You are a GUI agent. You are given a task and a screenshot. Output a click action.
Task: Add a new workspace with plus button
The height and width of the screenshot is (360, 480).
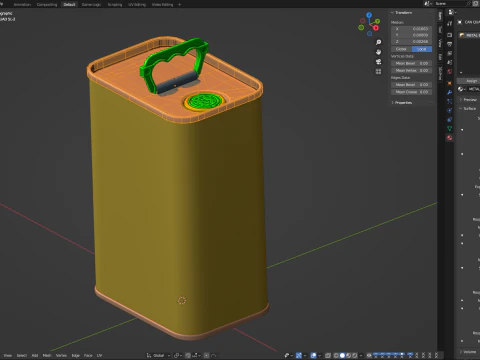click(x=180, y=4)
